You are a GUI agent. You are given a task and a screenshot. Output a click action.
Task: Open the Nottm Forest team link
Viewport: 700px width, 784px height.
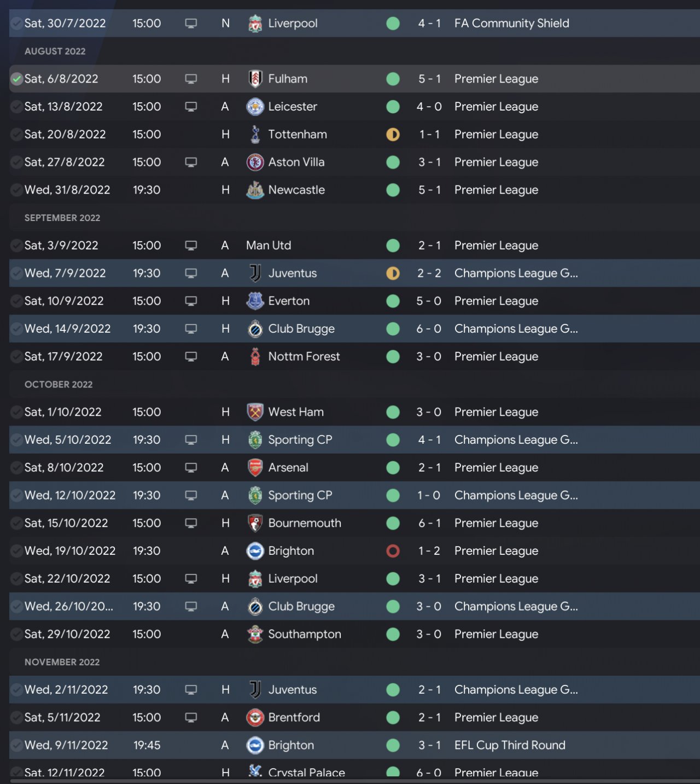coord(304,357)
